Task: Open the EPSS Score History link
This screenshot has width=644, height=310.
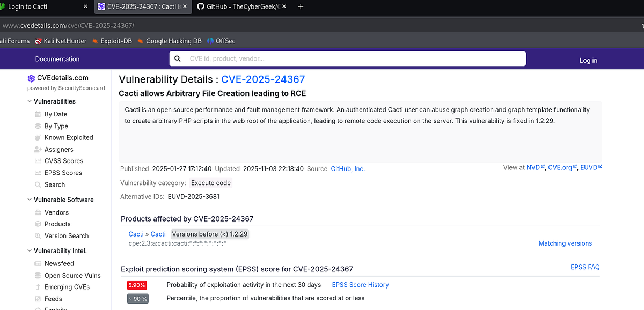Action: click(x=361, y=285)
